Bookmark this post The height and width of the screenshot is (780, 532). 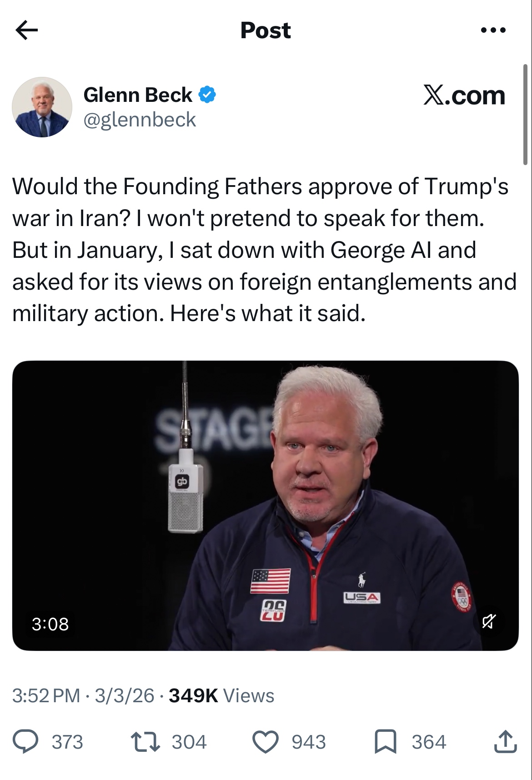[x=385, y=742]
